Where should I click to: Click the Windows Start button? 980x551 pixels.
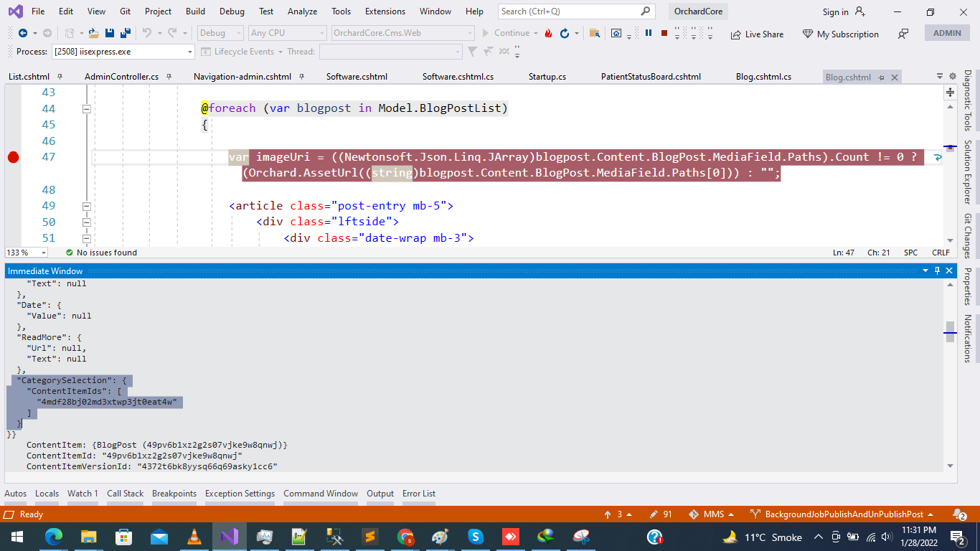[16, 537]
